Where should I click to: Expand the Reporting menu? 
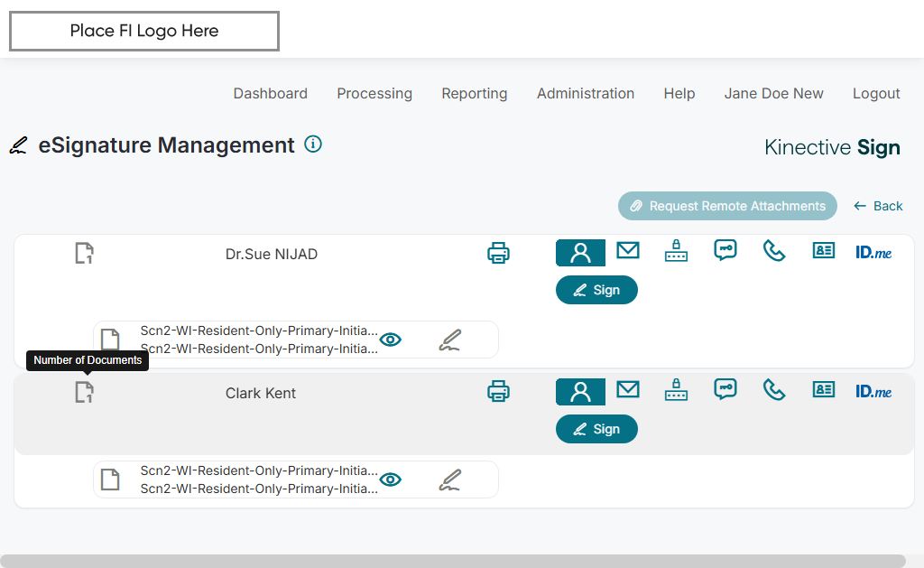(x=475, y=94)
